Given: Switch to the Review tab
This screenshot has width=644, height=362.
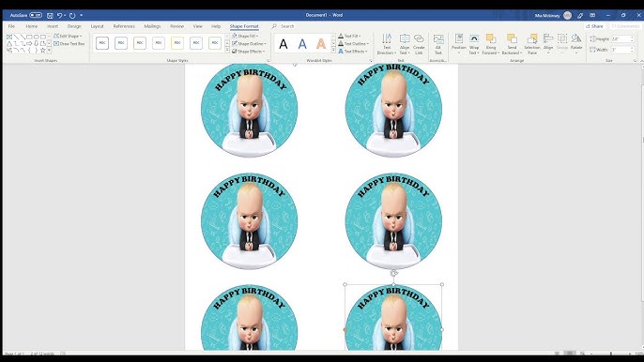Looking at the screenshot, I should [x=177, y=26].
